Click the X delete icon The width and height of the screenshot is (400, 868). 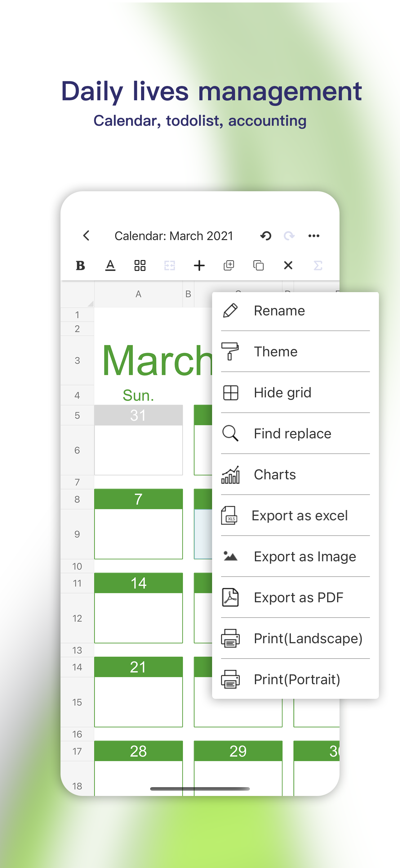288,265
